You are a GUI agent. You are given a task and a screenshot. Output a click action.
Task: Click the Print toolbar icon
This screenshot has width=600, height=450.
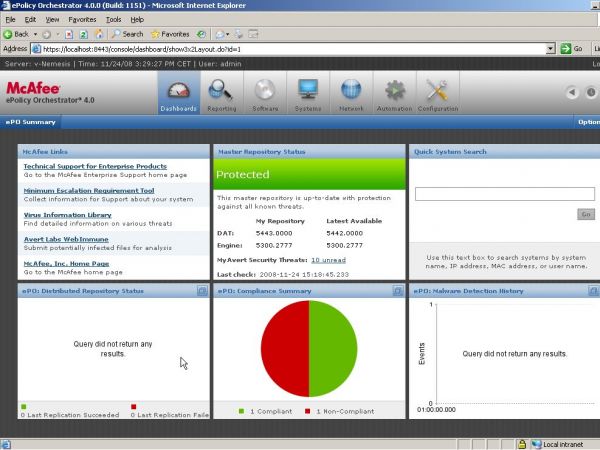[x=239, y=34]
